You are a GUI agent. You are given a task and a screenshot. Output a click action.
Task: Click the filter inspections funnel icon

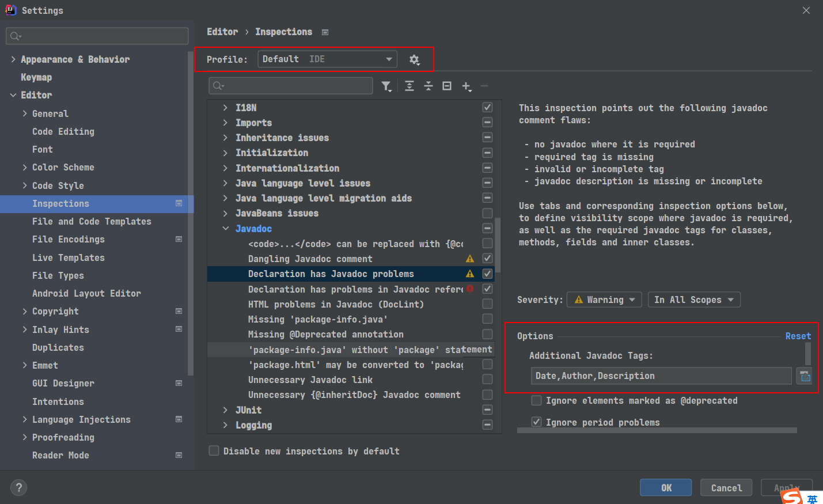386,86
